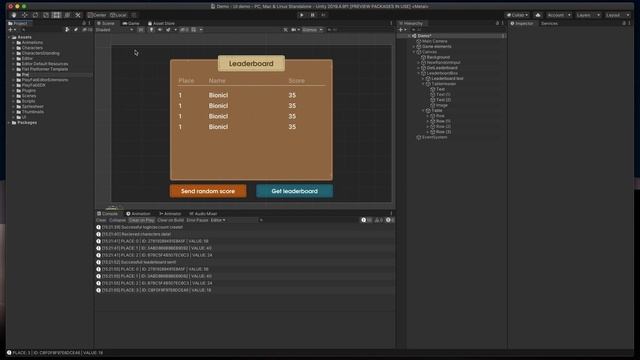Screen dimensions: 640x360
Task: Open Shaded draw mode dropdown
Action: click(x=114, y=30)
